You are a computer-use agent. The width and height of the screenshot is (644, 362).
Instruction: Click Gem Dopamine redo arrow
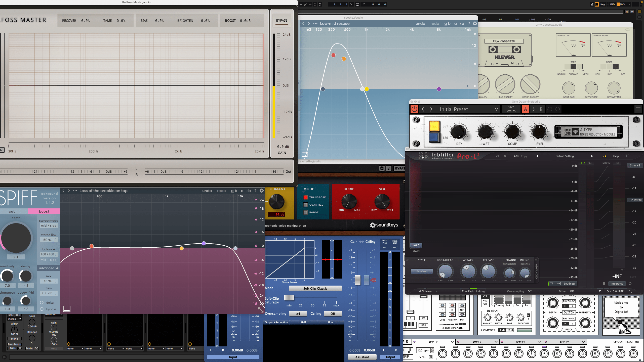[558, 109]
